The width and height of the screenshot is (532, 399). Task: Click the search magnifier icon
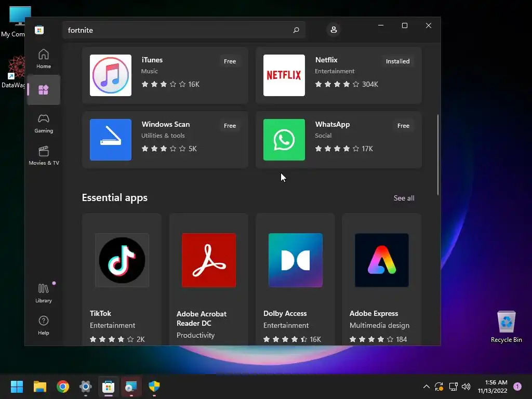click(x=296, y=30)
